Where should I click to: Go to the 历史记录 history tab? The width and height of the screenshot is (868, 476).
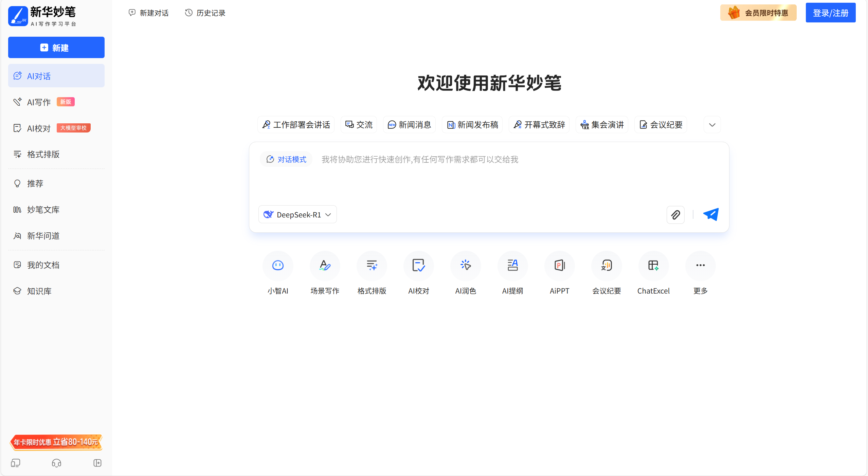click(204, 13)
